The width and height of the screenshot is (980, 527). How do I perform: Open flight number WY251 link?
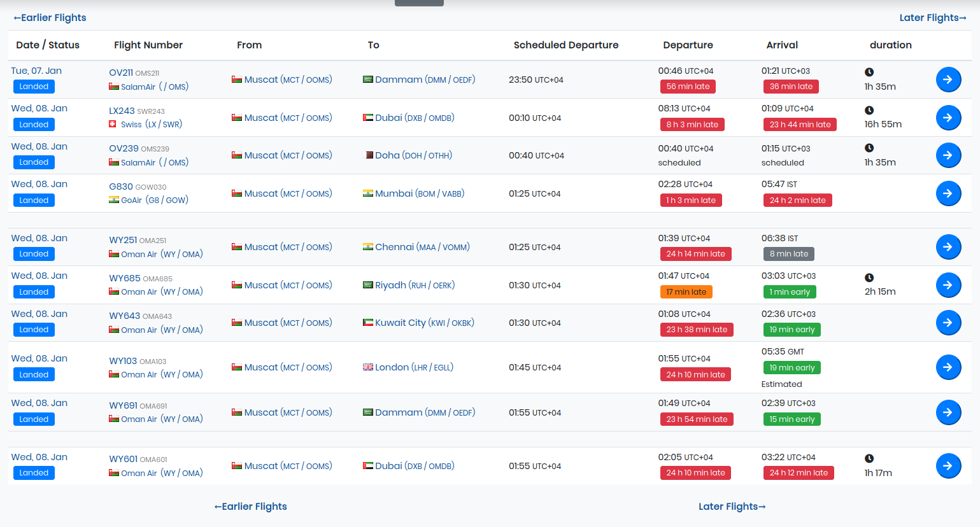123,240
